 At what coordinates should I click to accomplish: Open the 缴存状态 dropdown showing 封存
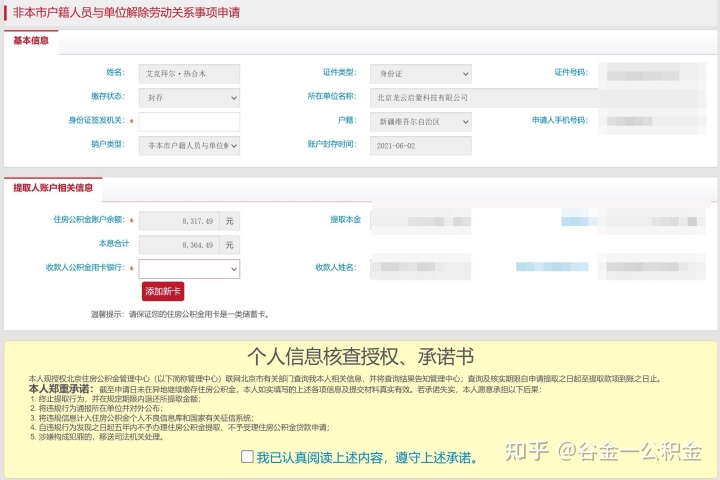click(188, 97)
